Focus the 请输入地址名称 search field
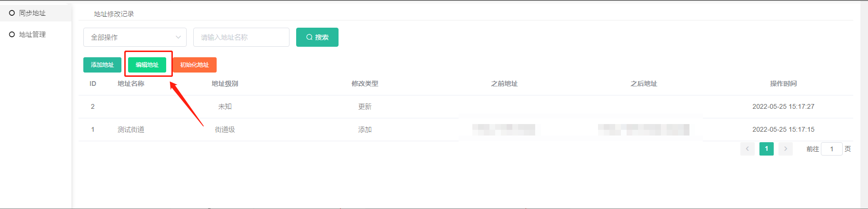 241,37
